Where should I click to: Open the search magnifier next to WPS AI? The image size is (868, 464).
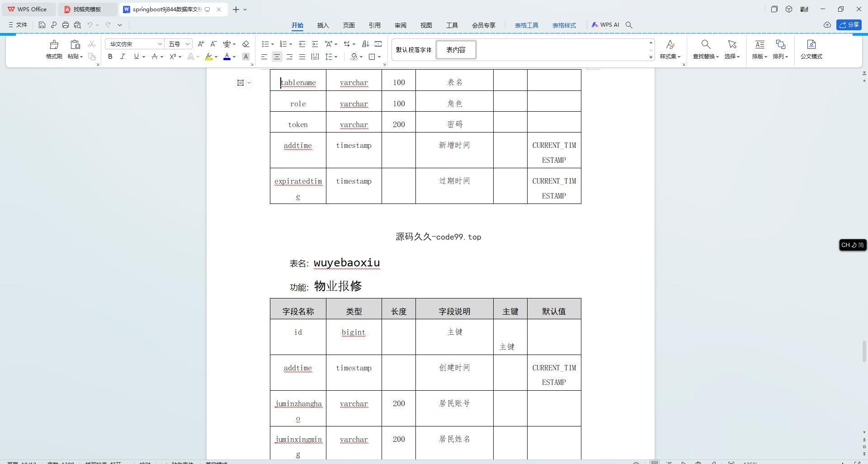click(x=629, y=25)
